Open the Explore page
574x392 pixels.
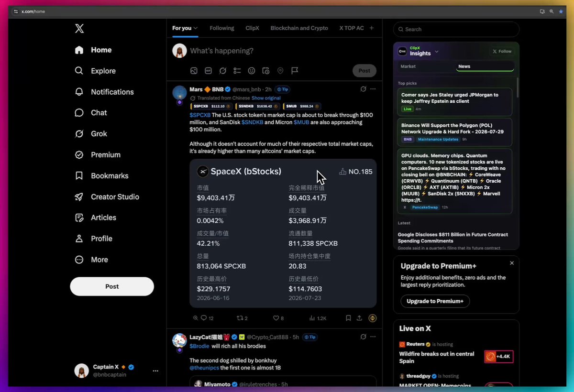tap(96, 71)
